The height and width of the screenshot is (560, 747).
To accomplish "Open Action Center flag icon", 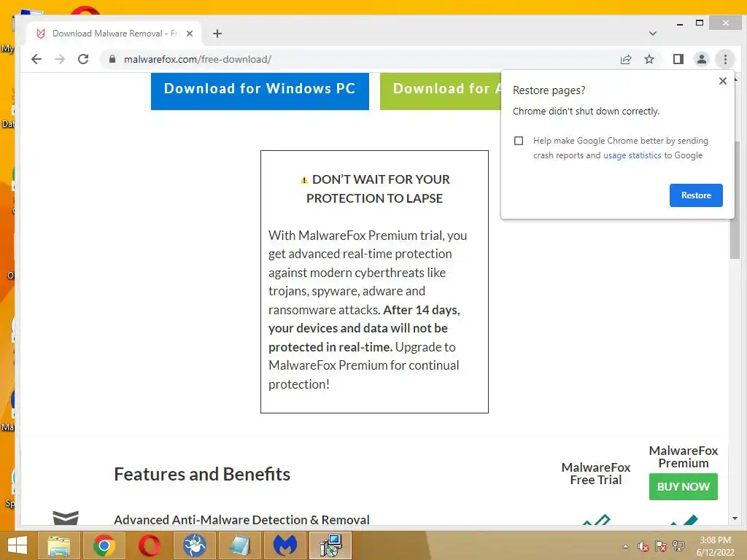I will tap(661, 546).
